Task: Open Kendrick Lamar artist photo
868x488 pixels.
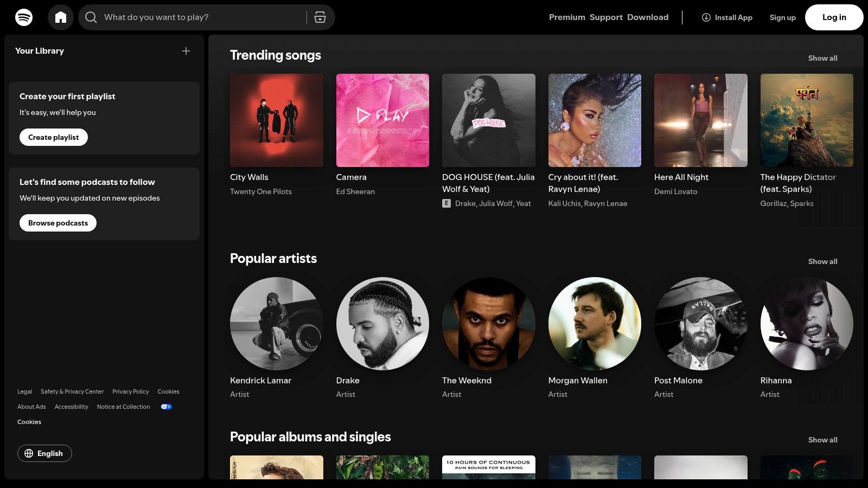Action: click(x=277, y=324)
